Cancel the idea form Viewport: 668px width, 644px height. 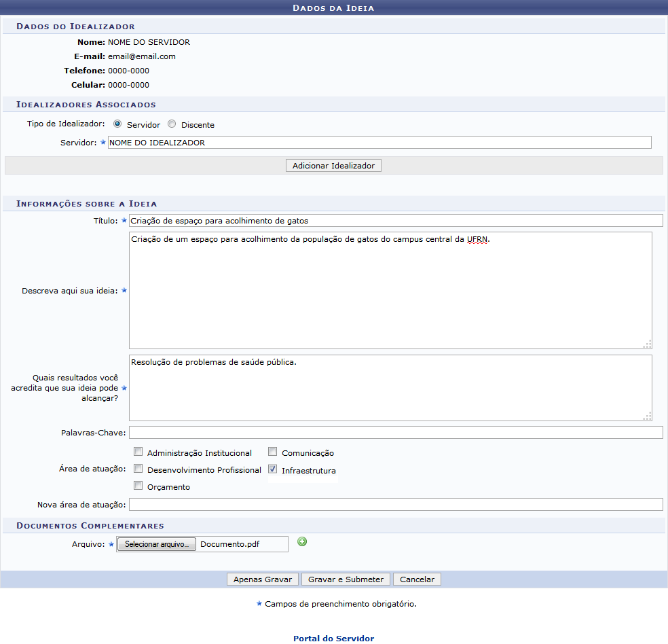(417, 579)
